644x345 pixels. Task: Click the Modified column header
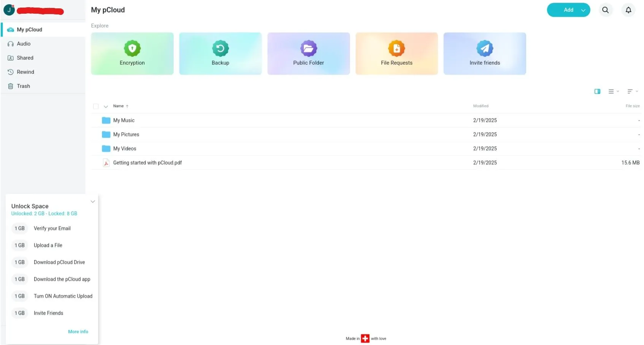(481, 106)
